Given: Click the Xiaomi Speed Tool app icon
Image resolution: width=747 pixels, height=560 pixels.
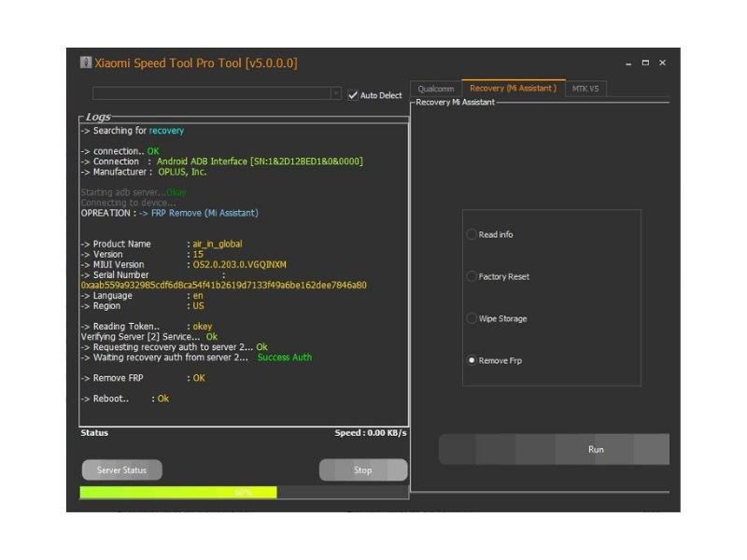Looking at the screenshot, I should tap(86, 63).
